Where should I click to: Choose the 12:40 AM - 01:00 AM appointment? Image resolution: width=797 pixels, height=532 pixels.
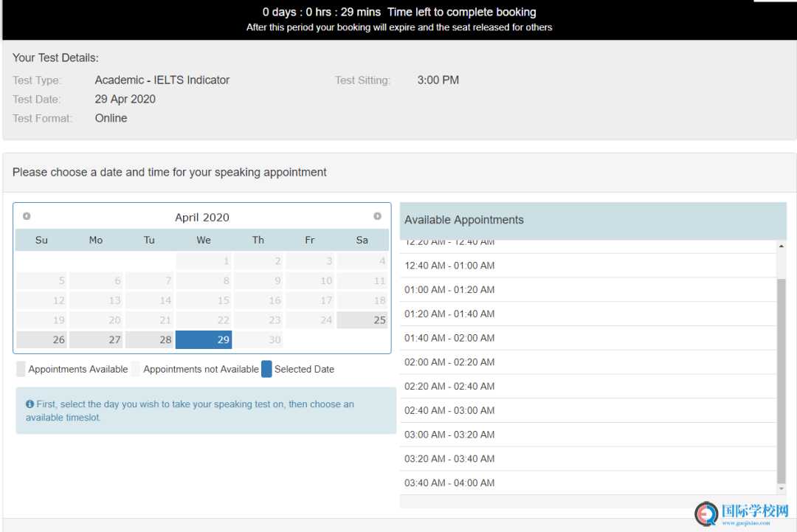[x=588, y=266]
